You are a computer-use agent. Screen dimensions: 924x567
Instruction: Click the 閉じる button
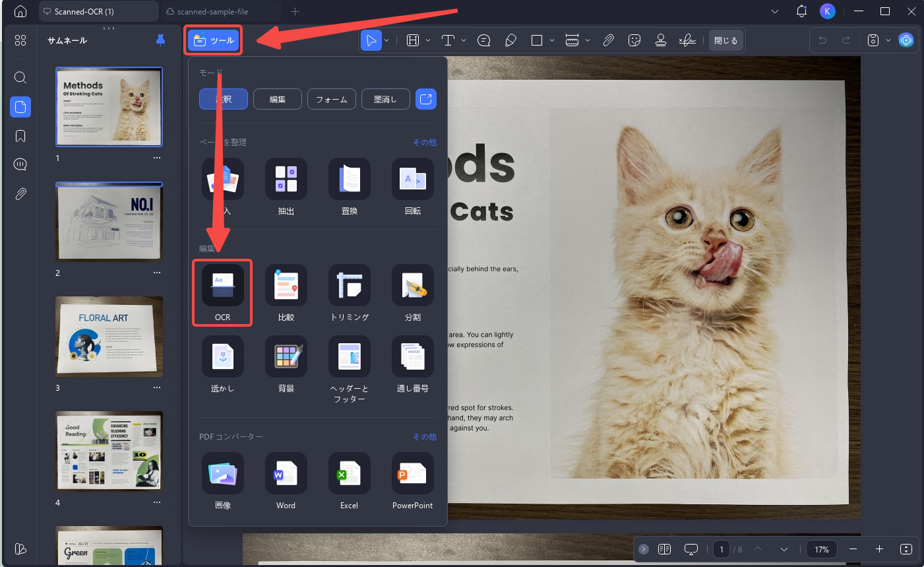[725, 40]
